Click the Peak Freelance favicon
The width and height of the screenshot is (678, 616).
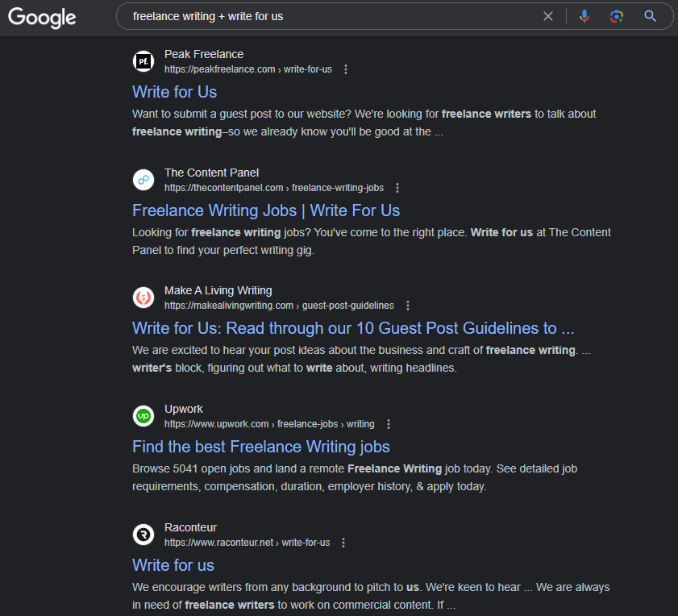[x=144, y=61]
